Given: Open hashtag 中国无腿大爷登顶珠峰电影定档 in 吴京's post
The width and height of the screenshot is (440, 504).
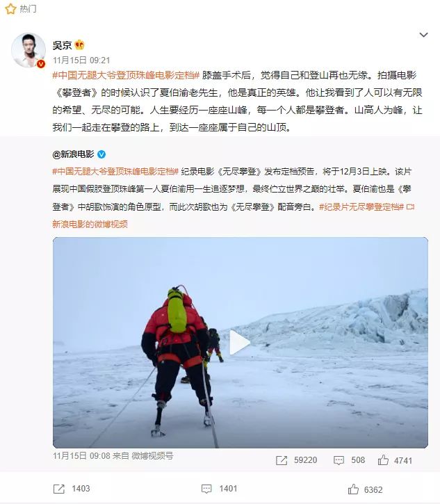Looking at the screenshot, I should click(126, 75).
